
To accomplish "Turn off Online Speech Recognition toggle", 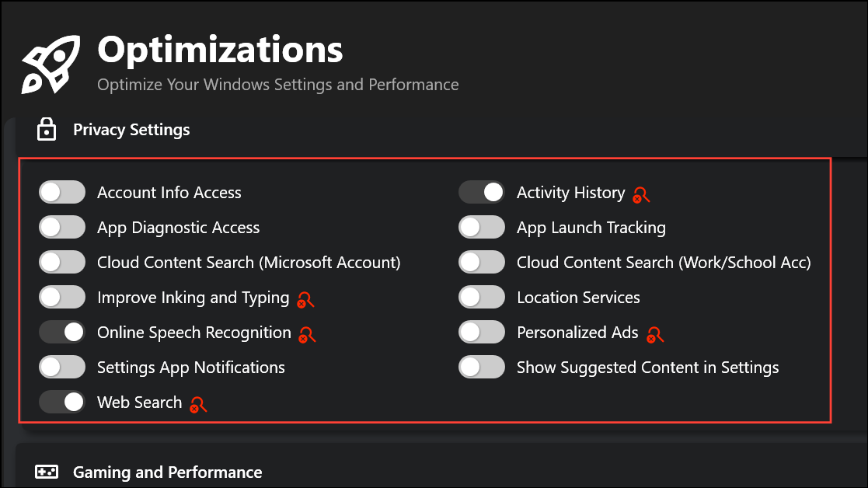I will point(62,333).
